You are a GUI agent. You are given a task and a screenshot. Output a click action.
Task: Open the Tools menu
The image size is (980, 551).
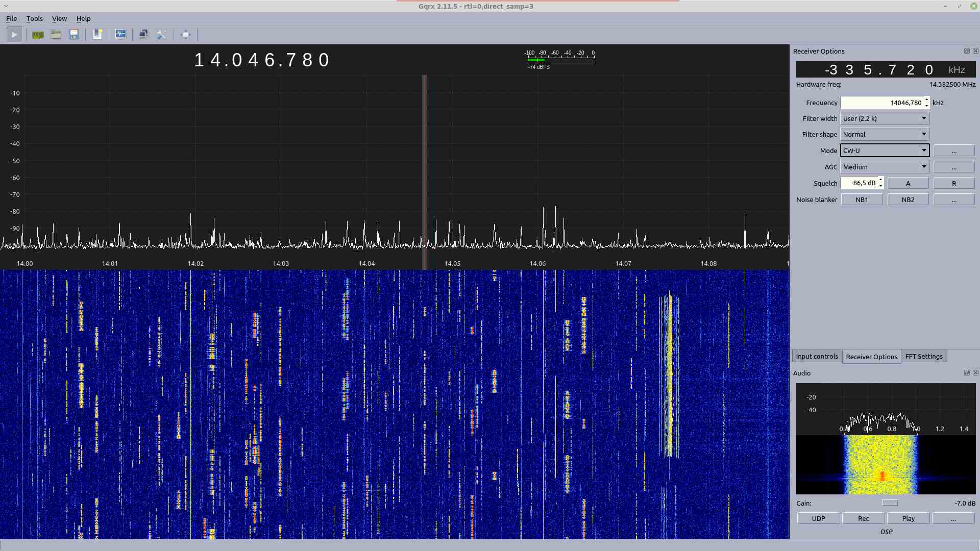coord(34,18)
